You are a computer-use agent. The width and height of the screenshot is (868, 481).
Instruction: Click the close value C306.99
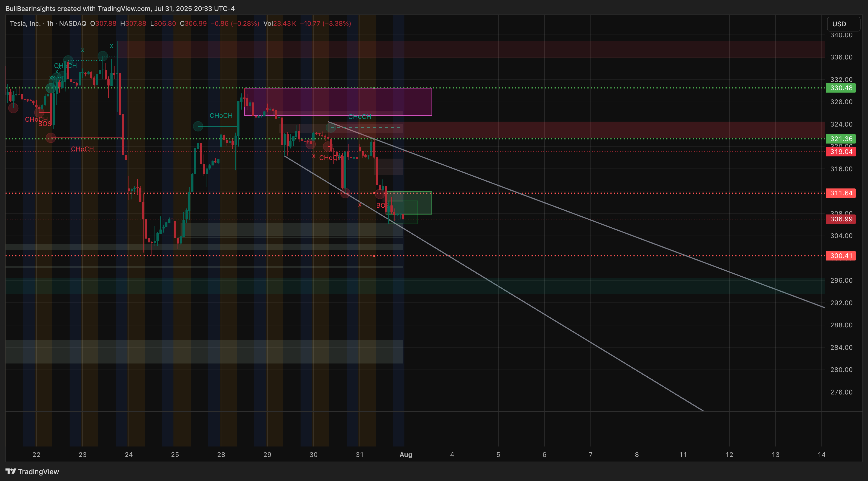coord(193,24)
